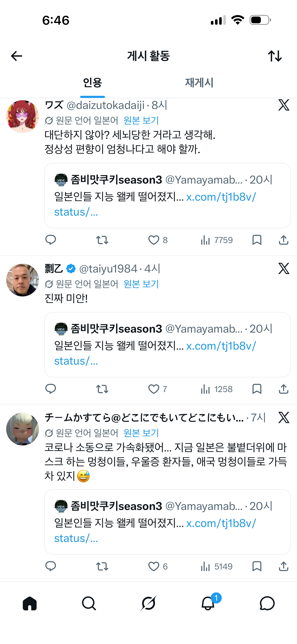Like the post by @daizutokadaiji

154,240
